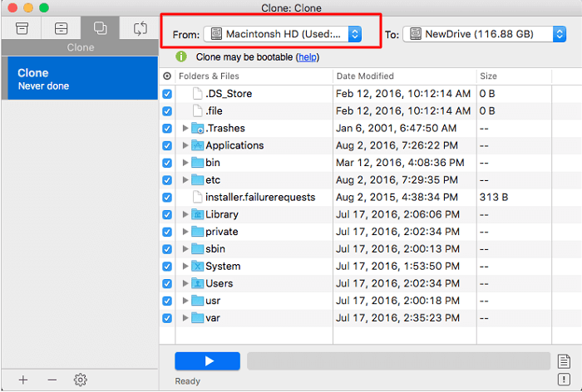Screen dimensions: 582x392
Task: Click the green bootable info icon
Action: (x=181, y=56)
